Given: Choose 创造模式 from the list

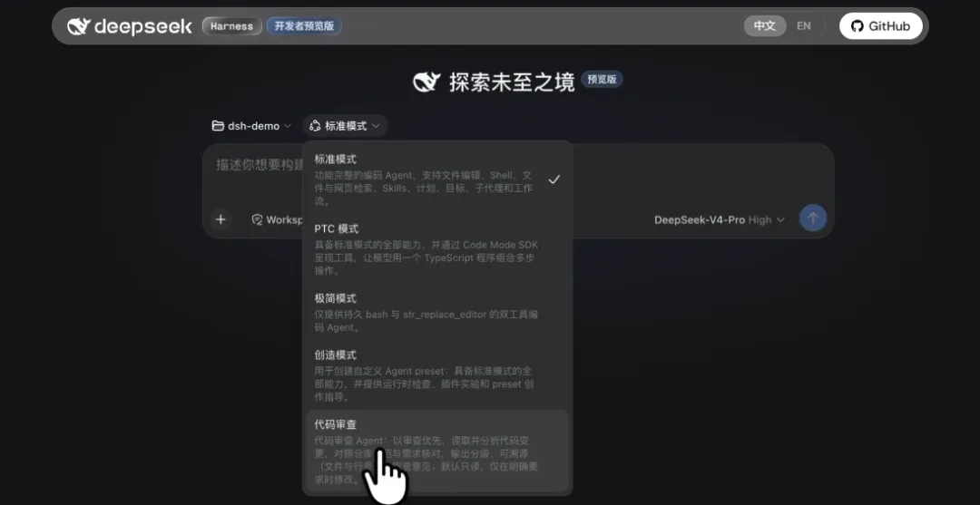Looking at the screenshot, I should pos(436,375).
